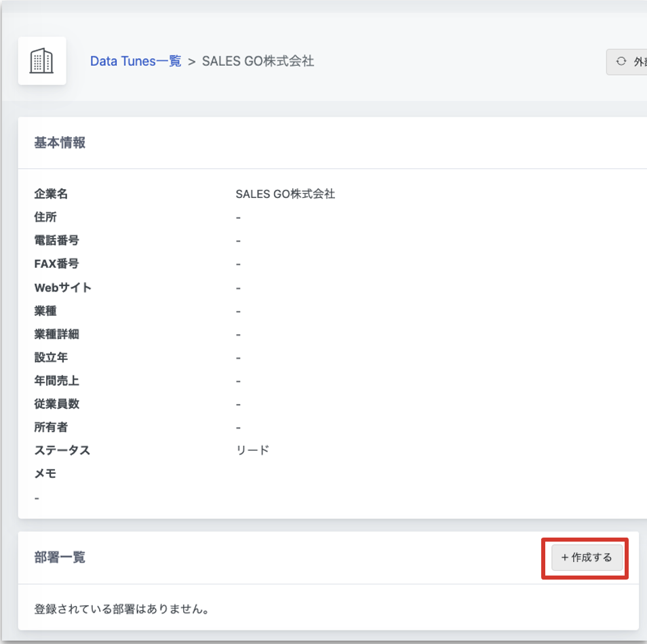Click the refresh sync icon at top right
Viewport: 647px width, 644px height.
[x=621, y=62]
